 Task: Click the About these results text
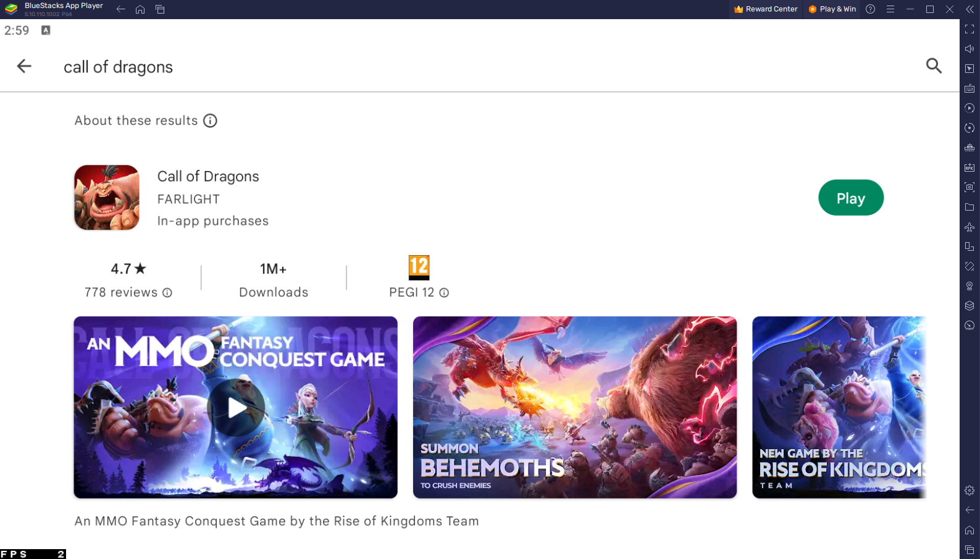[x=136, y=120]
